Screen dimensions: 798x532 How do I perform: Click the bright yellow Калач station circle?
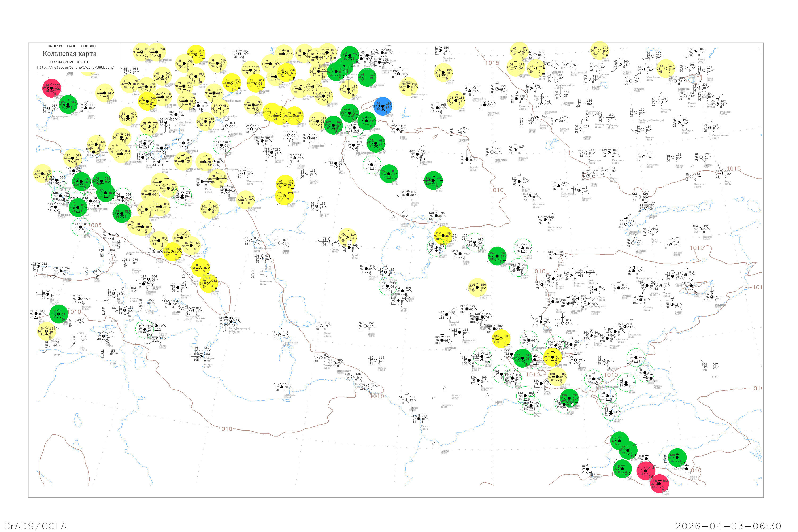147,101
